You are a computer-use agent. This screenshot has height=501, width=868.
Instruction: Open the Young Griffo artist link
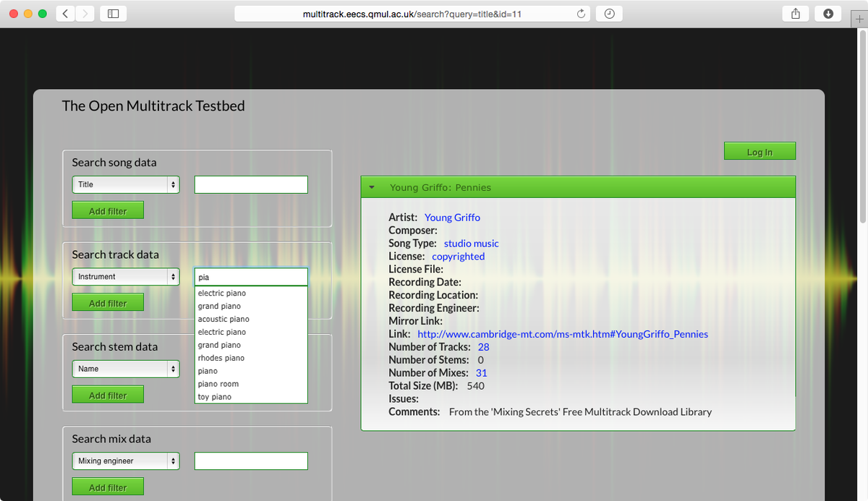click(x=452, y=218)
